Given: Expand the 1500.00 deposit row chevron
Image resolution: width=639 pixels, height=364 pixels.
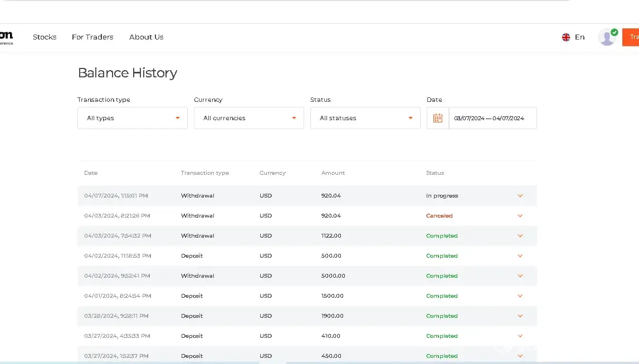Looking at the screenshot, I should click(520, 296).
